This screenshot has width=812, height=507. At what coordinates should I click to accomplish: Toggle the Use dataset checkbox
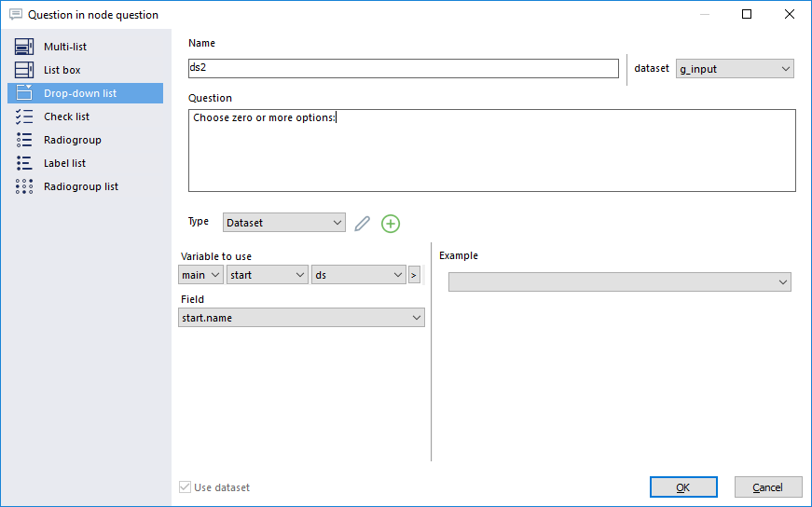coord(185,487)
